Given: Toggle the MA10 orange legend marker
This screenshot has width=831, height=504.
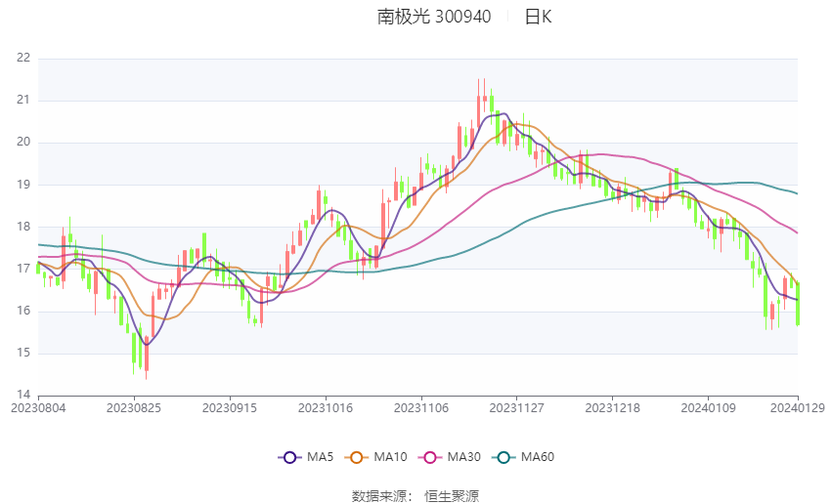Looking at the screenshot, I should [x=356, y=457].
